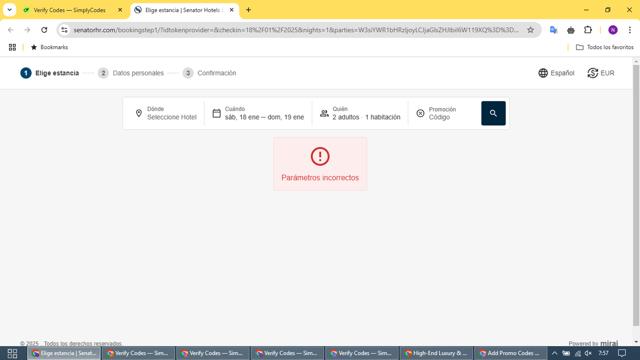Close the Elige estancia browser tab
Viewport: 640px width, 360px height.
click(x=231, y=10)
